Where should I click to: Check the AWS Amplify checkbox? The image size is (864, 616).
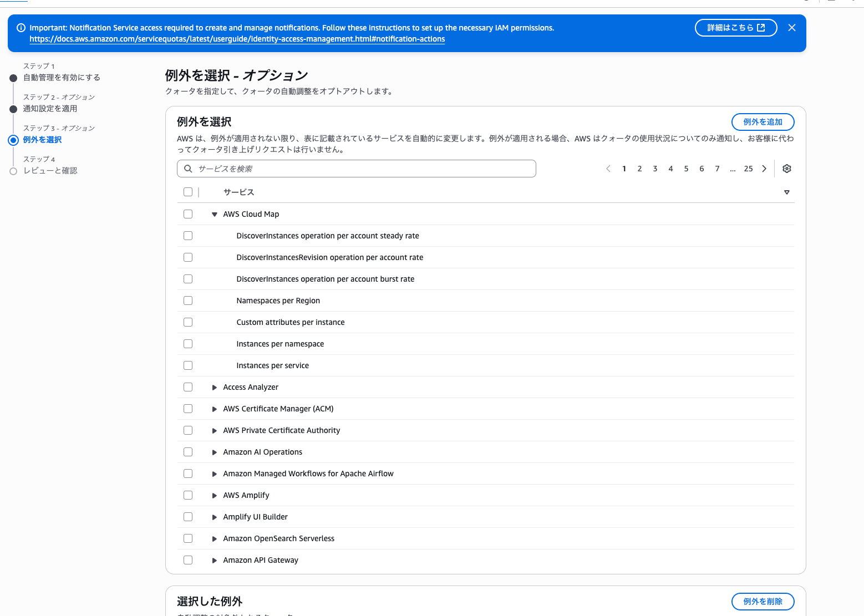click(188, 495)
